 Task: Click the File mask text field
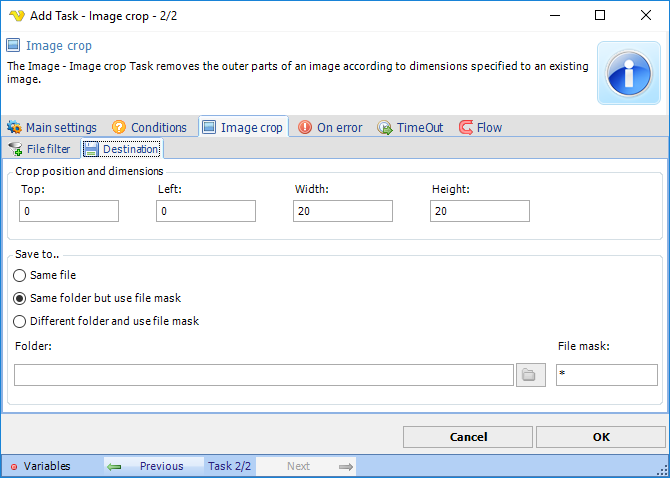click(x=606, y=375)
